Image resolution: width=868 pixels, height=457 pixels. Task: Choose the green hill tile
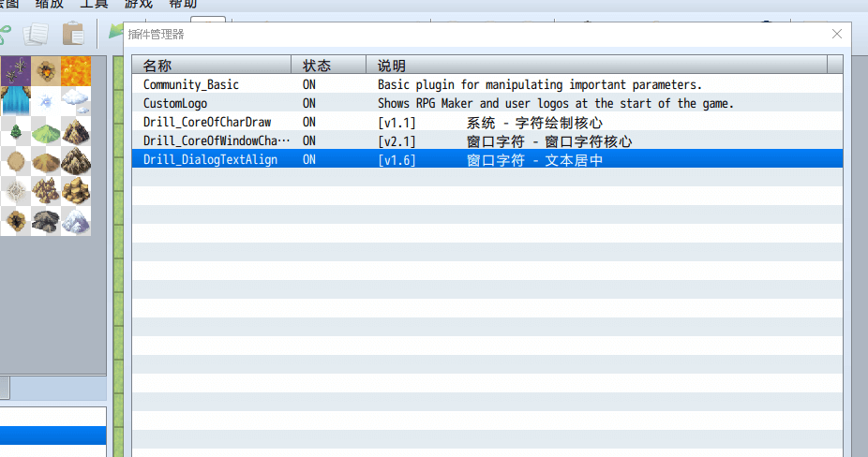tap(45, 131)
